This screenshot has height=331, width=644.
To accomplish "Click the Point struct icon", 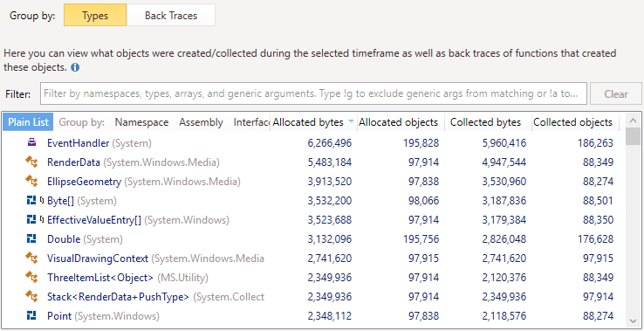I will (x=31, y=316).
